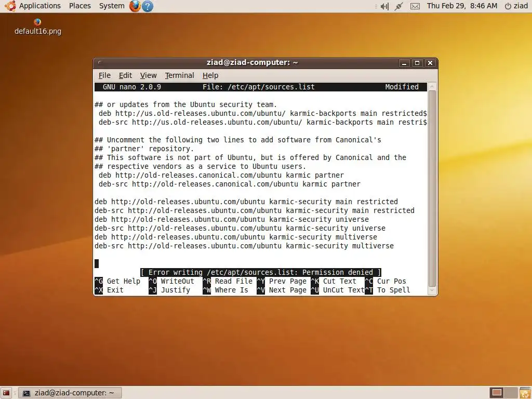Switch to the second workspace in switcher
532x399 pixels.
pyautogui.click(x=511, y=393)
